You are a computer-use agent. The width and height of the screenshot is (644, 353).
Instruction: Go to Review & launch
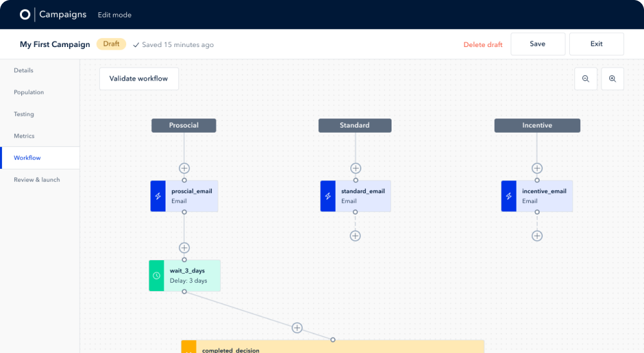pos(37,180)
